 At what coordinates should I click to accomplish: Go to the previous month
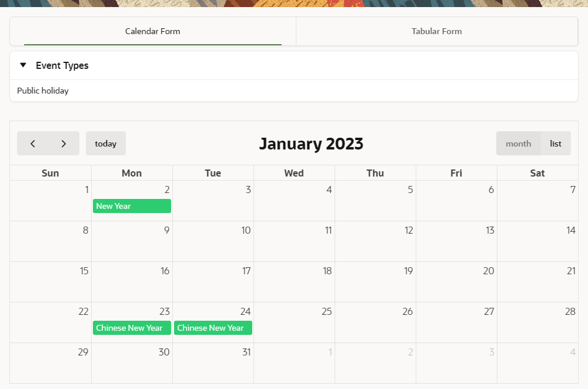tap(33, 144)
